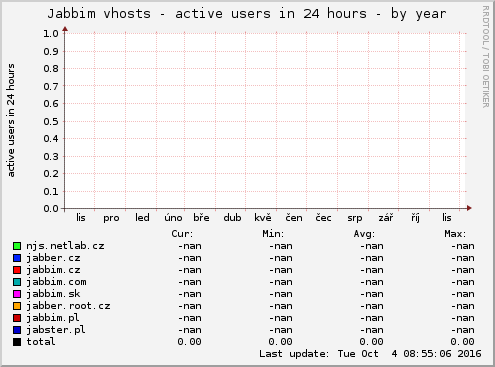Click the total row Cur value 0.00
This screenshot has height=367, width=495.
pos(189,342)
